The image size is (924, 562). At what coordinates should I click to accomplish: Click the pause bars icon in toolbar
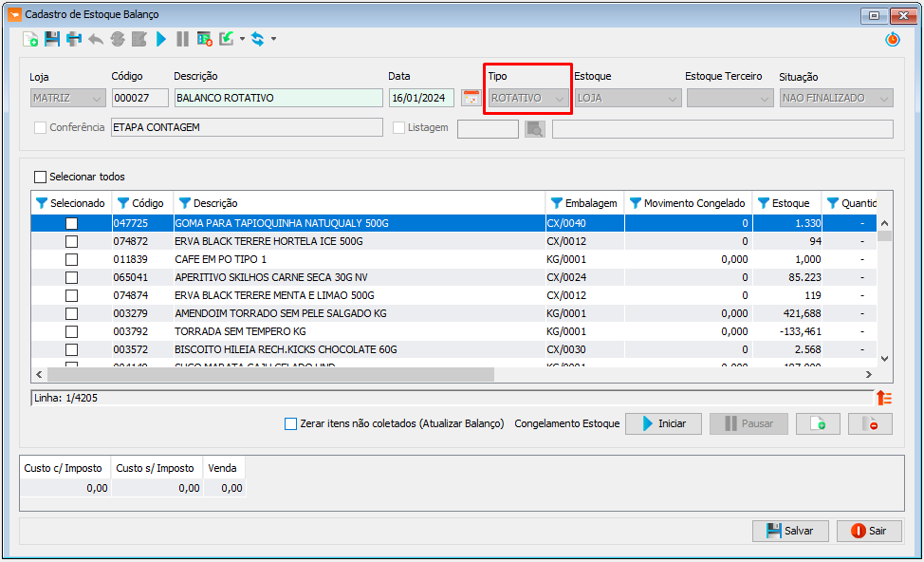(183, 40)
